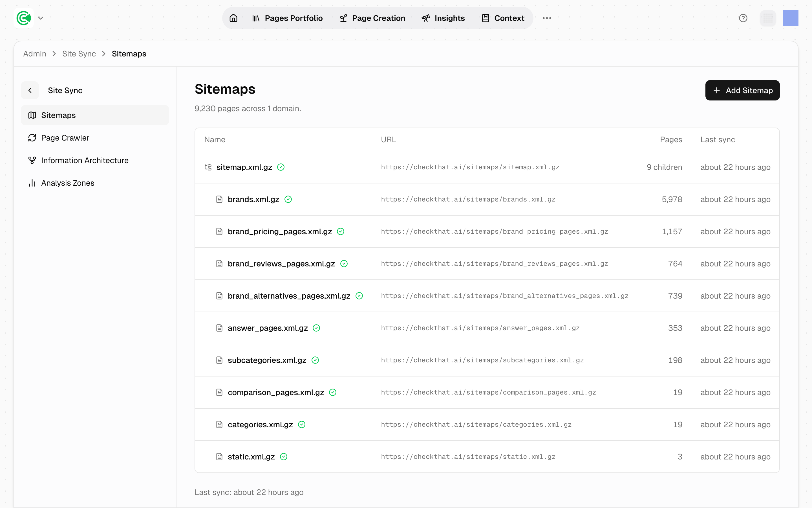Click the help question mark icon
812x508 pixels.
(x=743, y=18)
